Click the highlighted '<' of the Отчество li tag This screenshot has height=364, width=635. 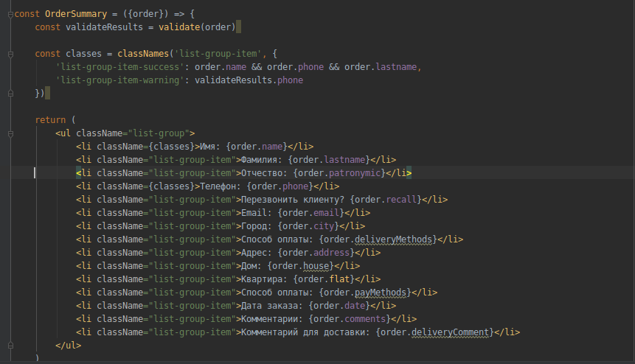click(x=79, y=173)
